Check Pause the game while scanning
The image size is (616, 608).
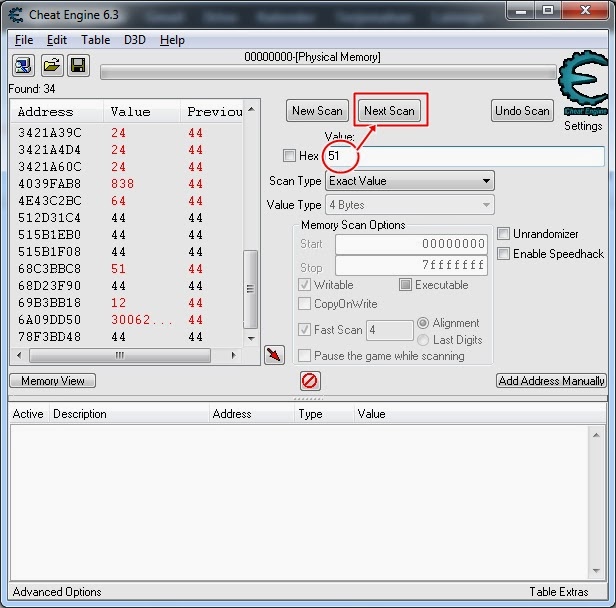click(304, 355)
